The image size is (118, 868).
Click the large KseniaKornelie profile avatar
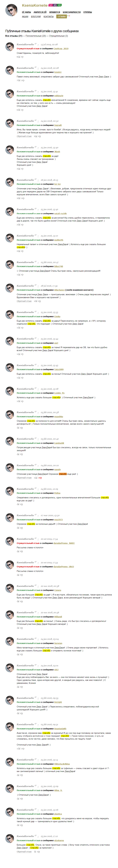click(x=12, y=10)
